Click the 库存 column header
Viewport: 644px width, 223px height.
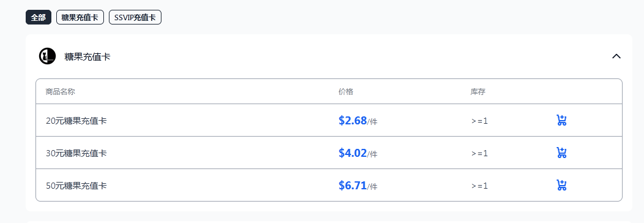click(478, 92)
